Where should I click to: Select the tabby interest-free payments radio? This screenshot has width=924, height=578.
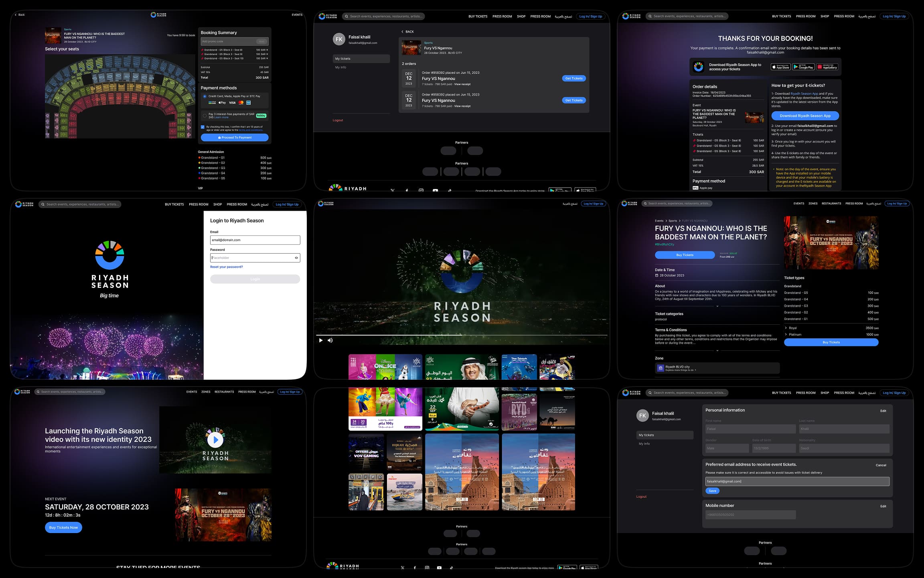click(205, 116)
